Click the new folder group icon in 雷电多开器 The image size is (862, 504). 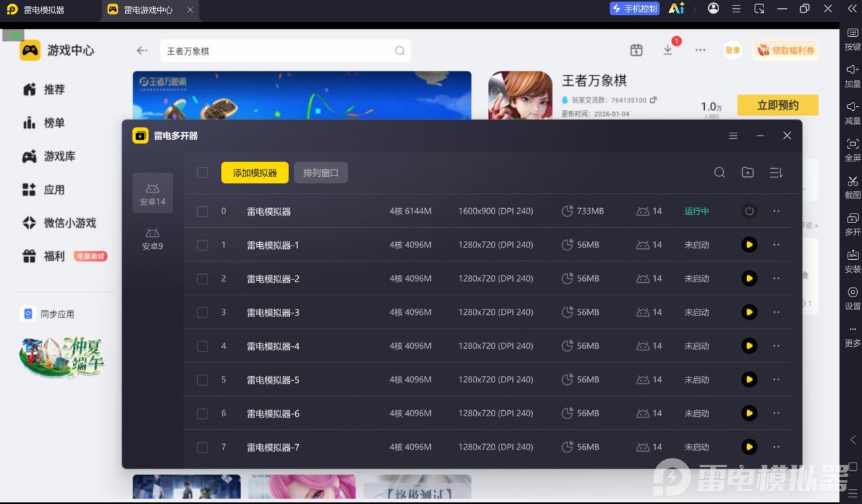click(748, 173)
